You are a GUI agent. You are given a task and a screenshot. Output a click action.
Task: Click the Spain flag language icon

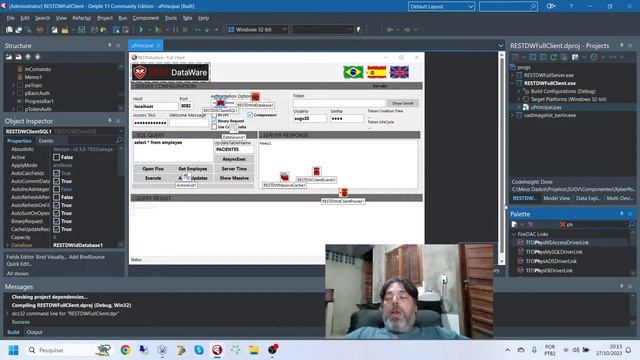(x=376, y=72)
